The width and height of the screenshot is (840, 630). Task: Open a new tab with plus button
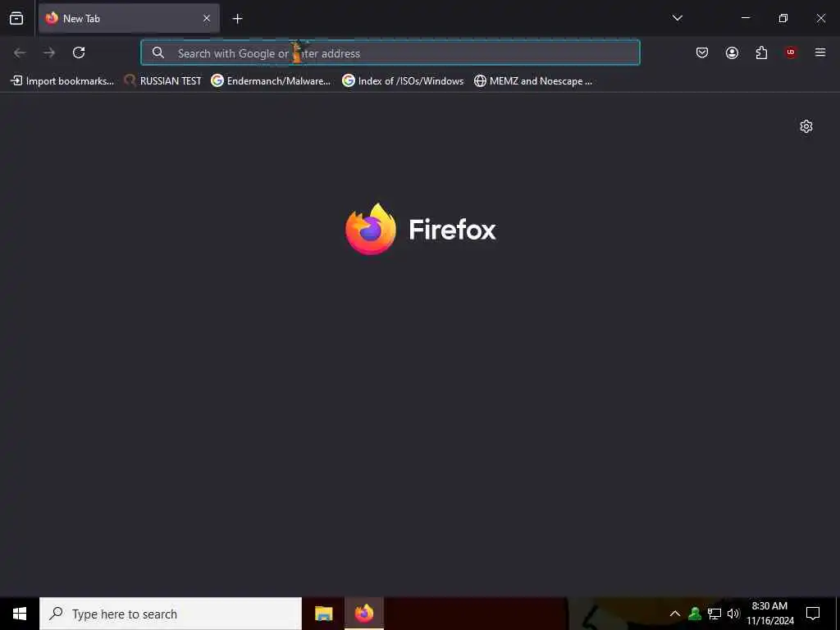(x=237, y=19)
